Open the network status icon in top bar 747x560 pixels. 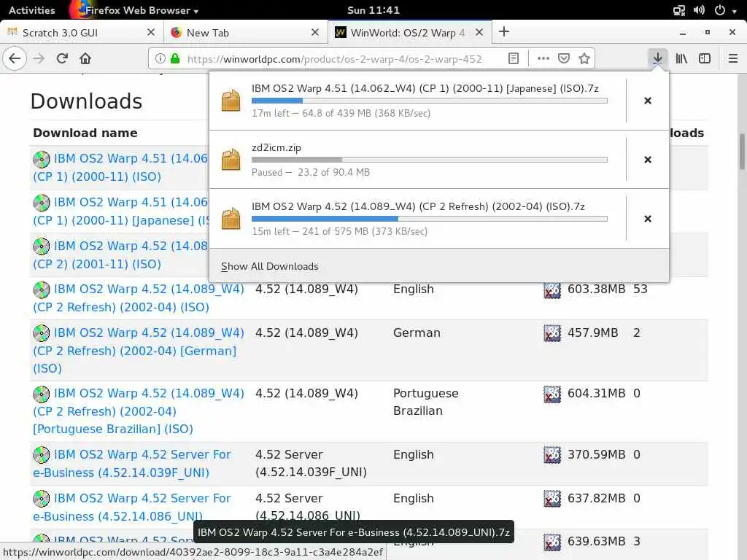679,10
